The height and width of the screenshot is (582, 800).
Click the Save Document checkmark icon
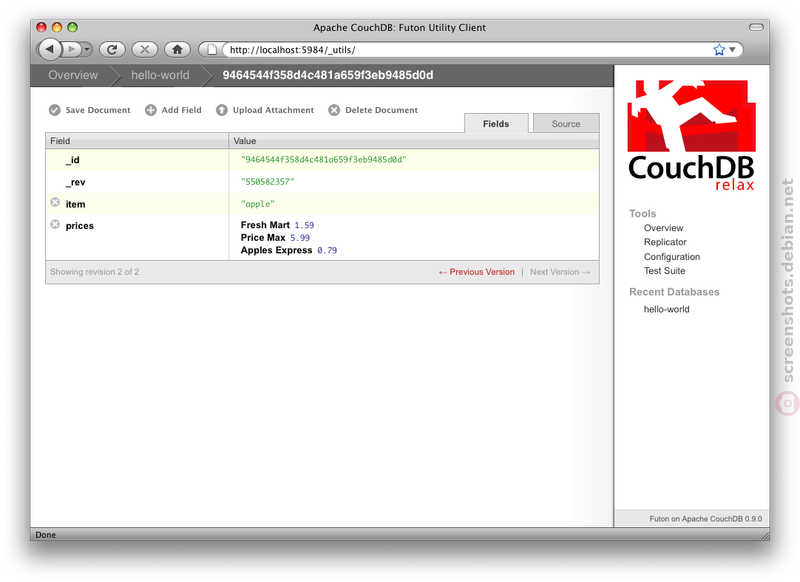pyautogui.click(x=55, y=110)
